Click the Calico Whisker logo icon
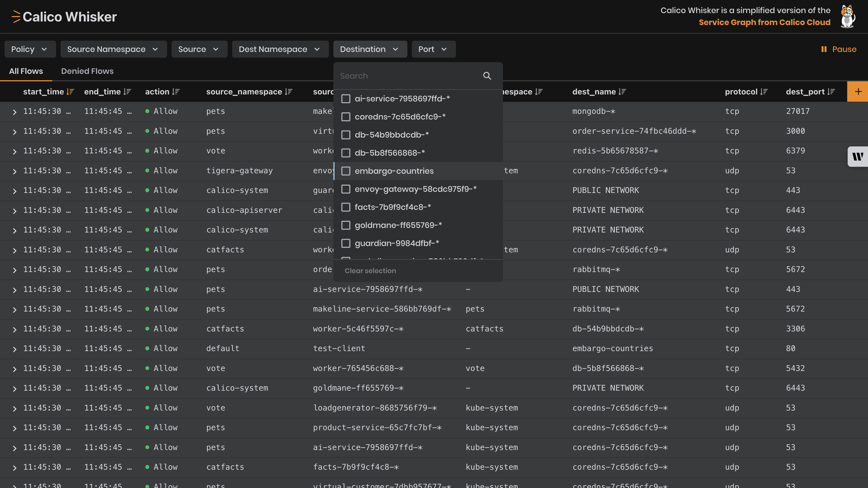Image resolution: width=868 pixels, height=488 pixels. [x=16, y=16]
